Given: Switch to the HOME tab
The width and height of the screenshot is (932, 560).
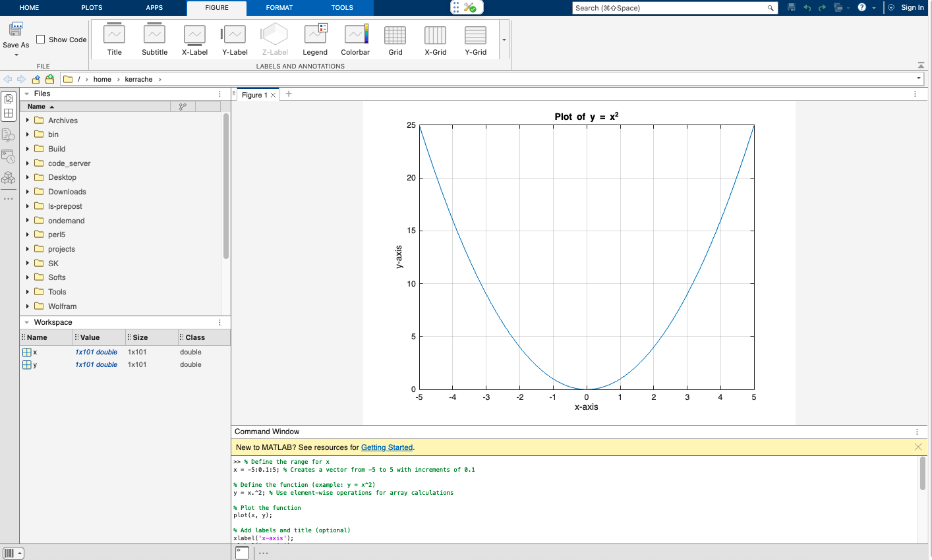Looking at the screenshot, I should [x=29, y=8].
